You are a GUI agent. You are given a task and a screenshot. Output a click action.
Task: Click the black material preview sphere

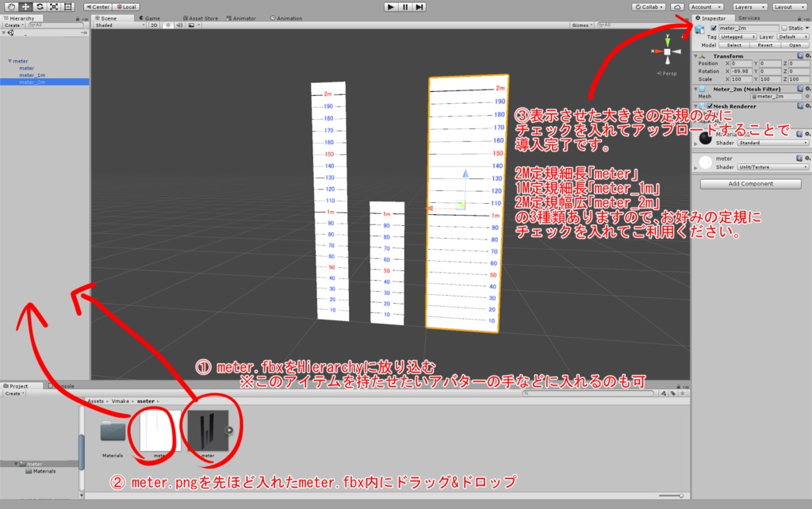[x=705, y=138]
